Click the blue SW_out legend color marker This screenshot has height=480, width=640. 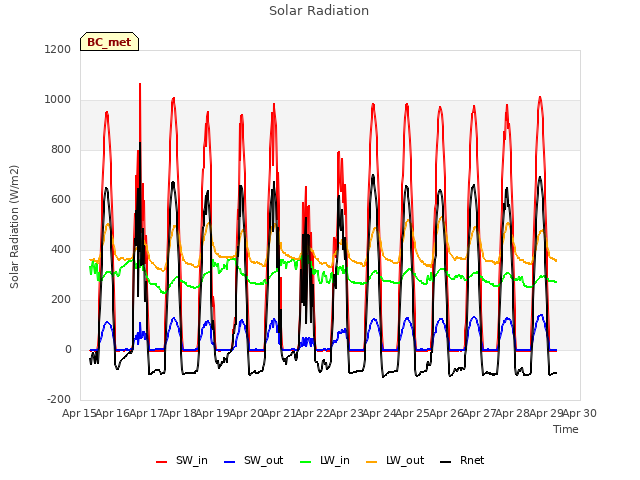pyautogui.click(x=230, y=462)
